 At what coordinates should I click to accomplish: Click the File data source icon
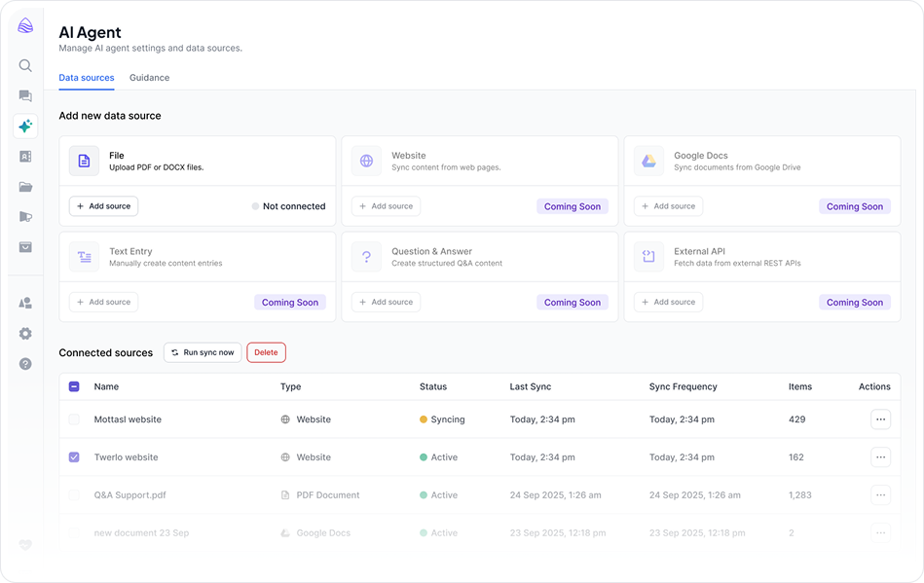[84, 161]
